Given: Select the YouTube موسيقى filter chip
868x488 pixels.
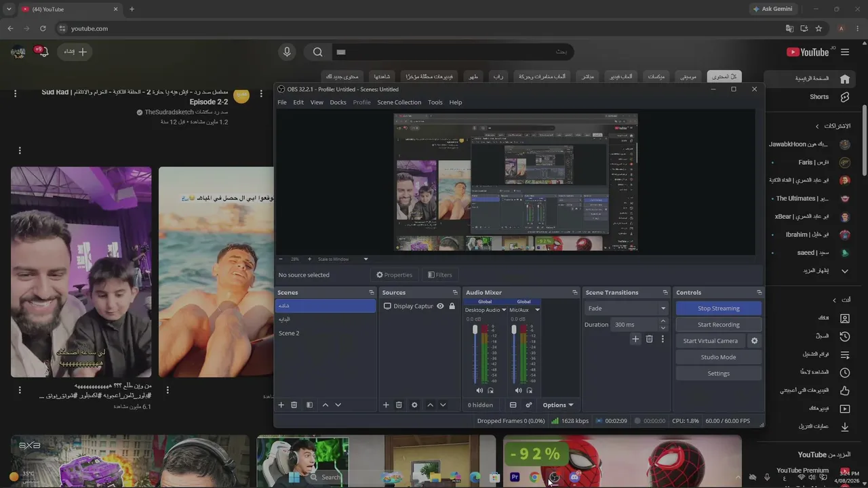Looking at the screenshot, I should (688, 77).
